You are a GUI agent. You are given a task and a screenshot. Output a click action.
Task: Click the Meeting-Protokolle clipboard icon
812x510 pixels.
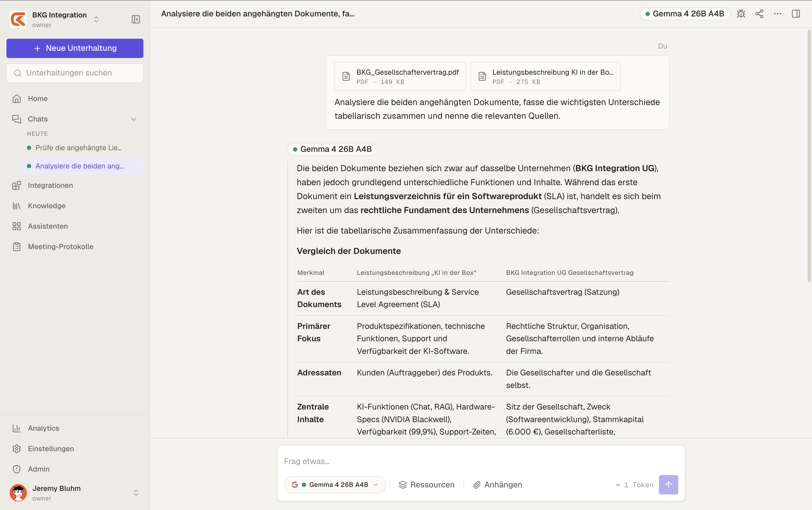[17, 247]
